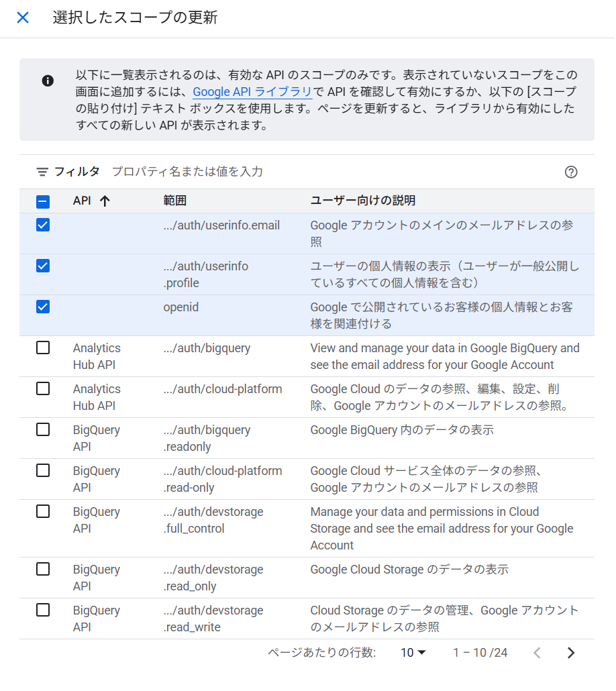616x691 pixels.
Task: Click the API column sort arrow
Action: [104, 201]
